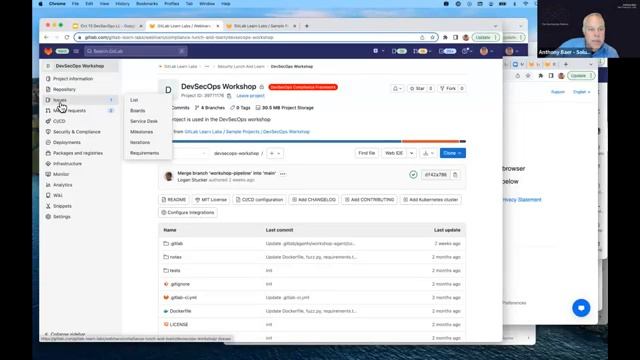Select Boards in the Issues flyout
Viewport: 640px width, 360px height.
coord(138,111)
